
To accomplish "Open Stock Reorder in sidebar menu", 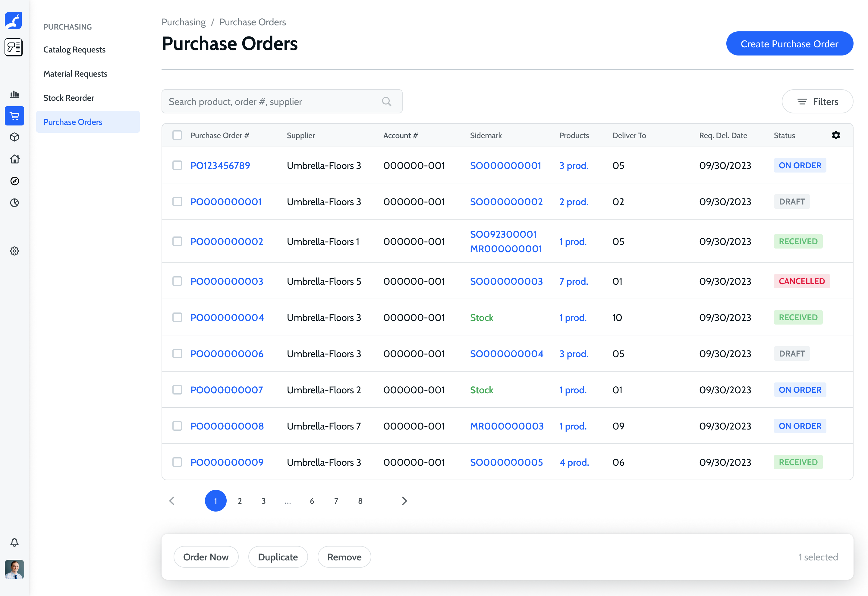I will 69,98.
